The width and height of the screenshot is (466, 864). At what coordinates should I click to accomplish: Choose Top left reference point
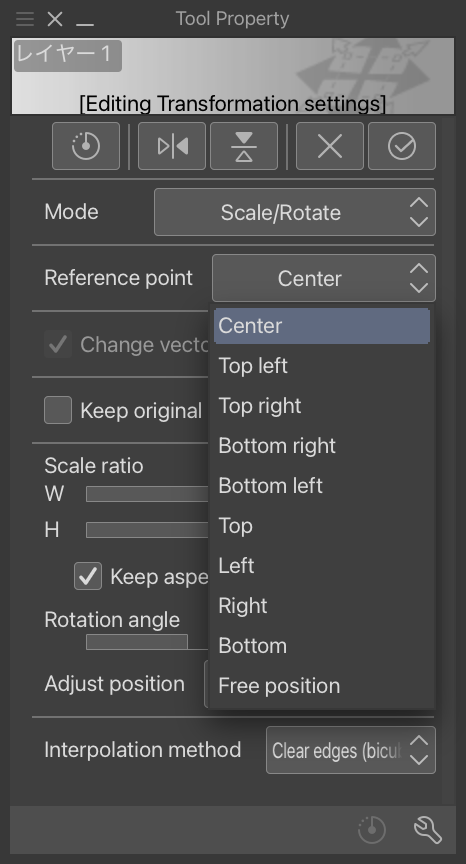[322, 365]
